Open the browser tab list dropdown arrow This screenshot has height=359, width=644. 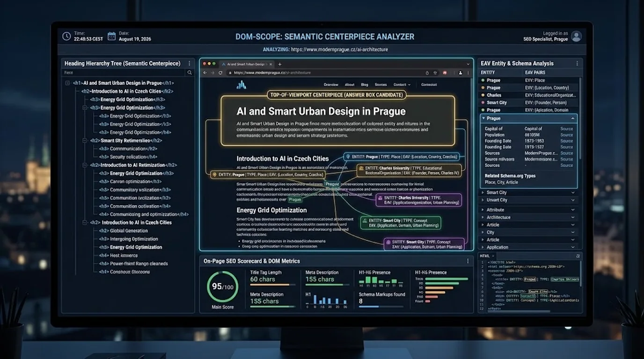point(468,64)
